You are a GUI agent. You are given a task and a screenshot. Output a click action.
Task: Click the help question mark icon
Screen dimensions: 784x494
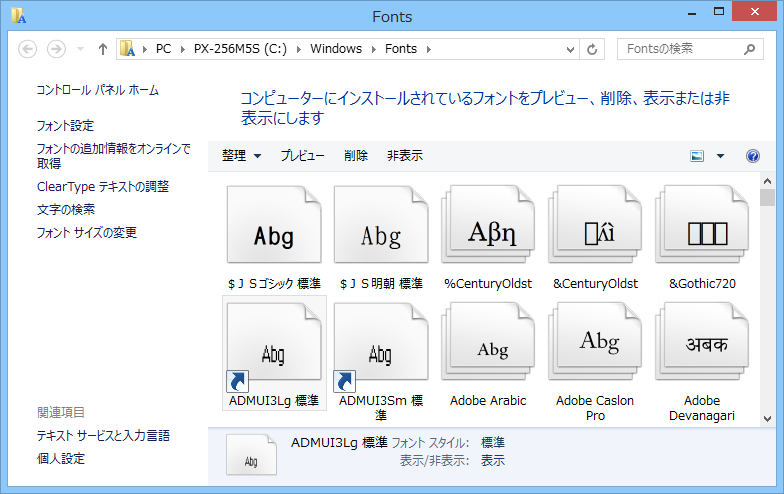click(752, 156)
